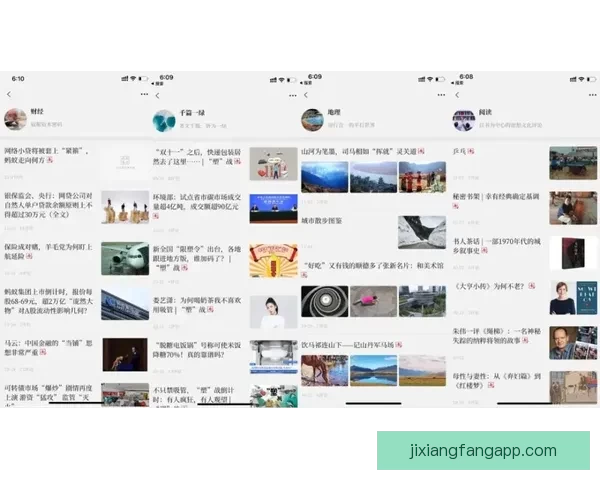Open the 乒乓 article in 阅读
Image resolution: width=600 pixels, height=480 pixels.
coord(463,151)
